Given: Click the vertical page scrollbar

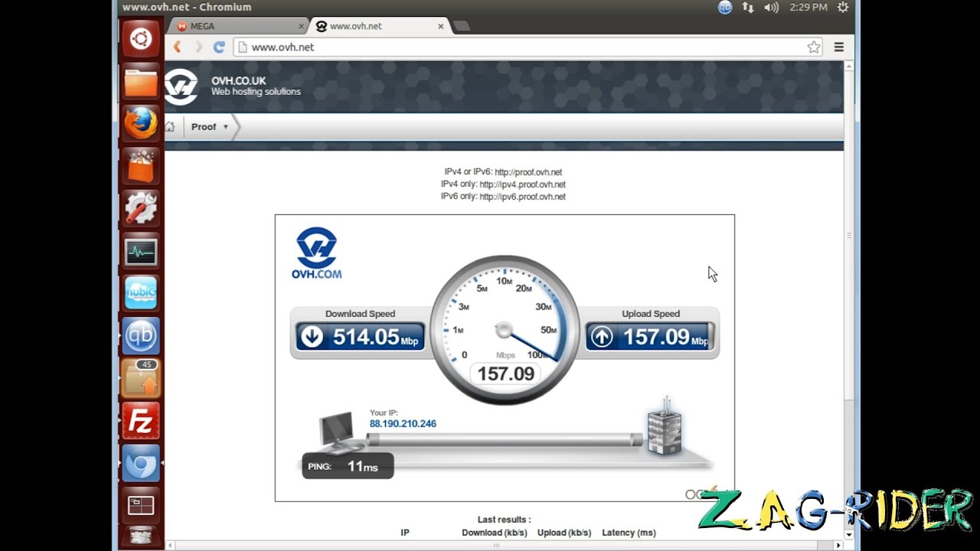Looking at the screenshot, I should (x=849, y=236).
